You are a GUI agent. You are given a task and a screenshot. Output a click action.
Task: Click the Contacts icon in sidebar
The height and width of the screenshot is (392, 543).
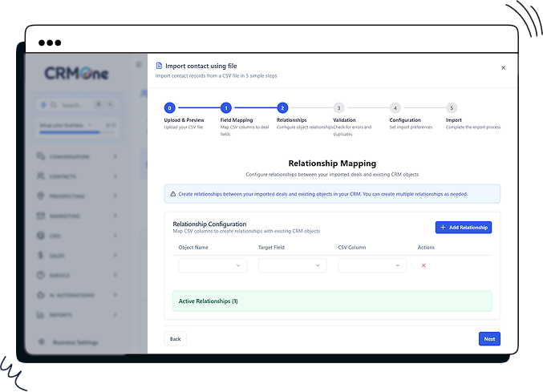pos(41,176)
